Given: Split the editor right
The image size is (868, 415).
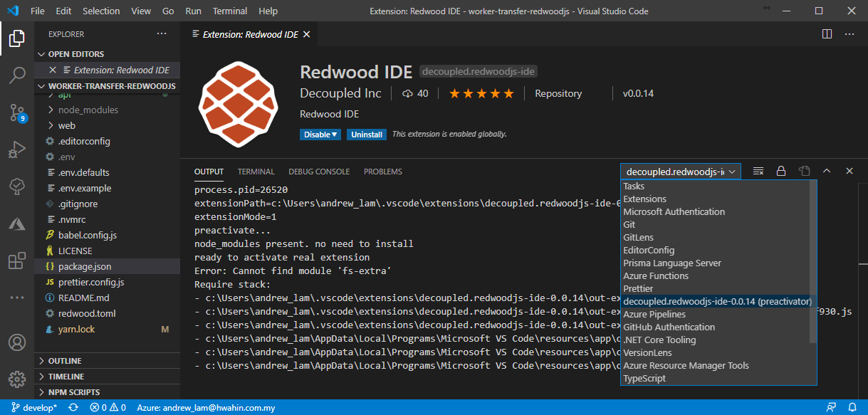Looking at the screenshot, I should pyautogui.click(x=827, y=34).
